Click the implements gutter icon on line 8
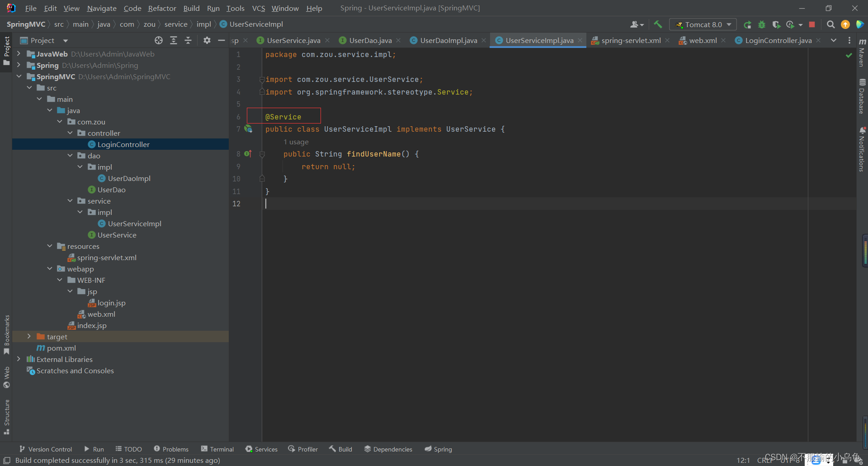The width and height of the screenshot is (868, 466). [248, 154]
